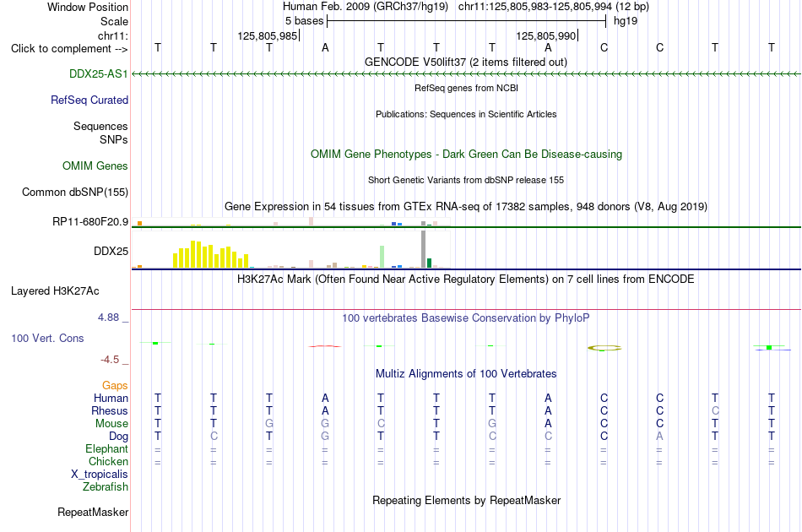This screenshot has height=532, width=802.
Task: Click the DDX25 GTEx expression label
Action: coord(111,251)
